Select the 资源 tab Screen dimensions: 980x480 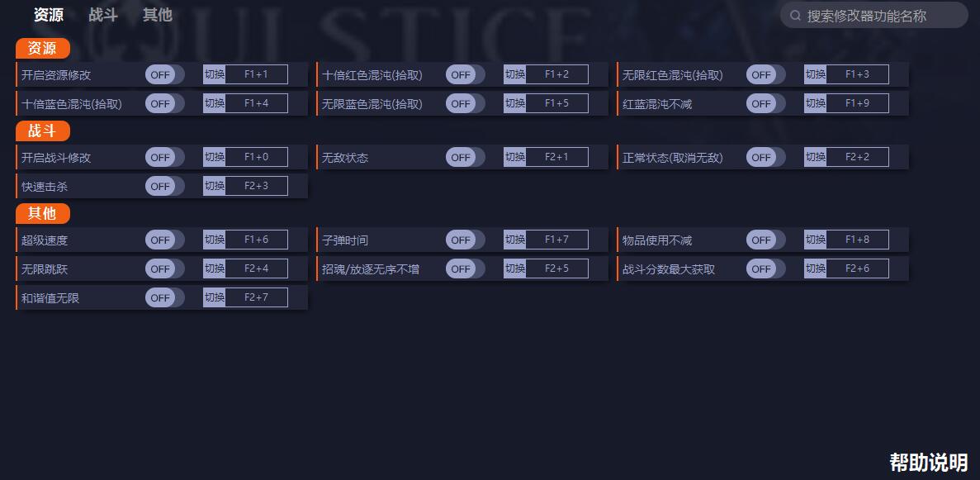pyautogui.click(x=49, y=15)
